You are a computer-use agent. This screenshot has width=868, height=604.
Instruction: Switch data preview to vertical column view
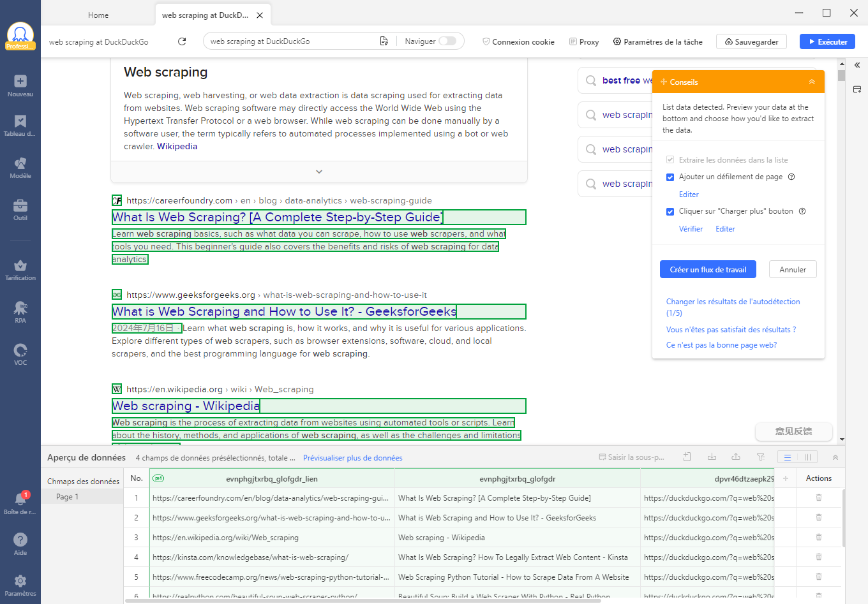(x=807, y=457)
